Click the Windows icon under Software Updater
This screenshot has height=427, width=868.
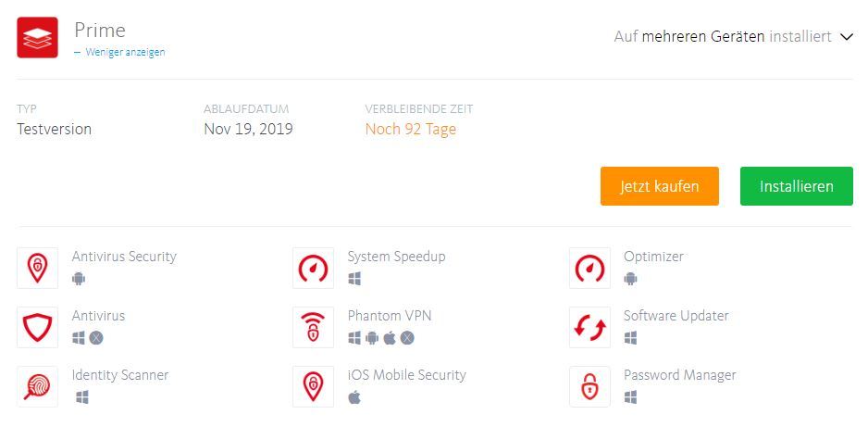(630, 338)
